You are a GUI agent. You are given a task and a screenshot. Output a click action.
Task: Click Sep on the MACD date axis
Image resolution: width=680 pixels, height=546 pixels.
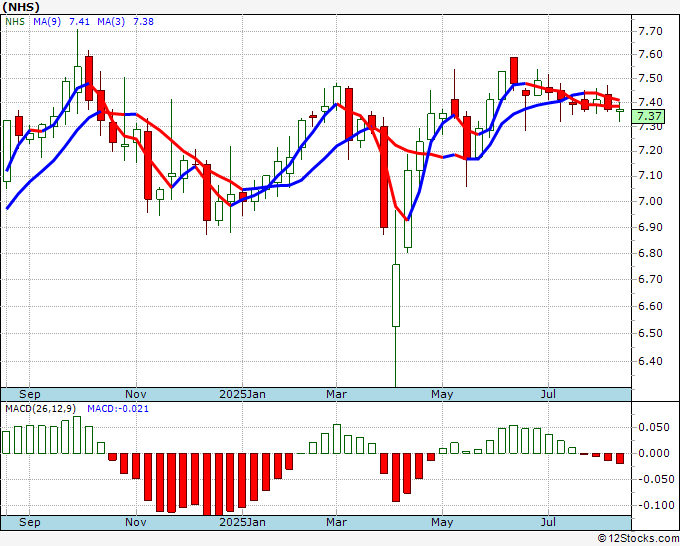29,522
